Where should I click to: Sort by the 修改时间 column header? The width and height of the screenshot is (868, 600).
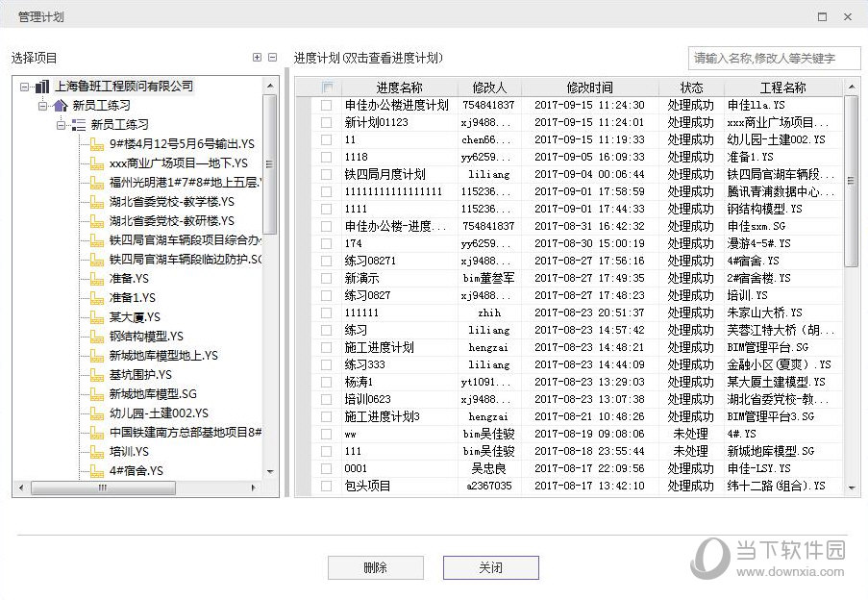[x=589, y=87]
